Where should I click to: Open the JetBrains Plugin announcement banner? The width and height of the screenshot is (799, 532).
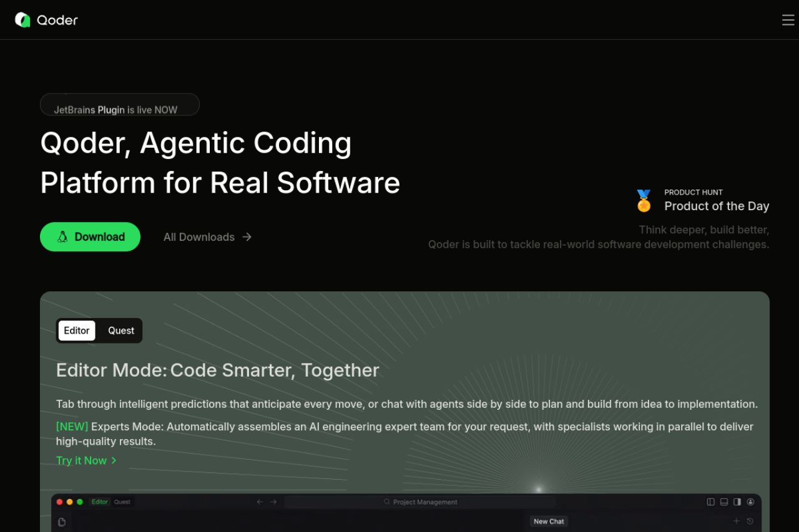point(120,105)
